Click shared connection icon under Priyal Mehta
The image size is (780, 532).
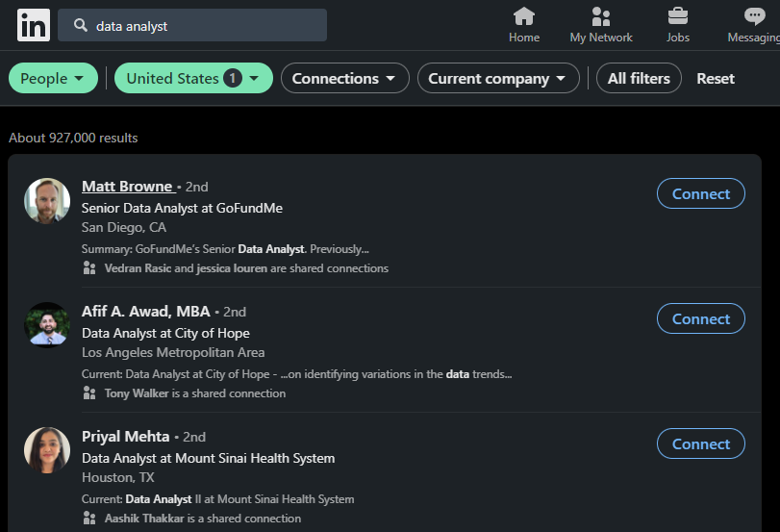tap(89, 519)
